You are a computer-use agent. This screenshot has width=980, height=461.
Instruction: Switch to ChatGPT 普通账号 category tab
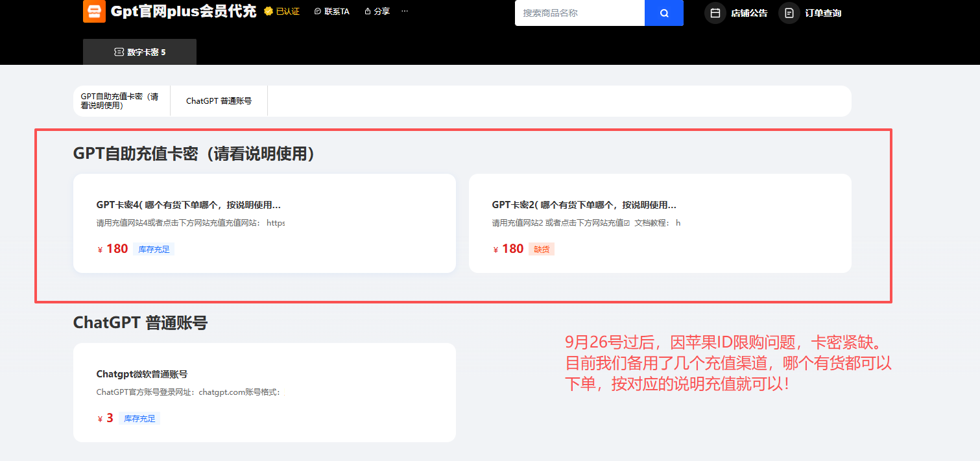(x=219, y=101)
